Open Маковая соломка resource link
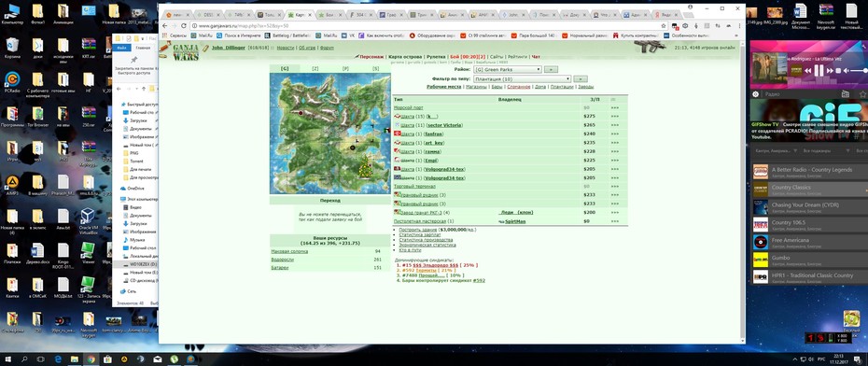Viewport: 868px width, 366px height. click(289, 251)
